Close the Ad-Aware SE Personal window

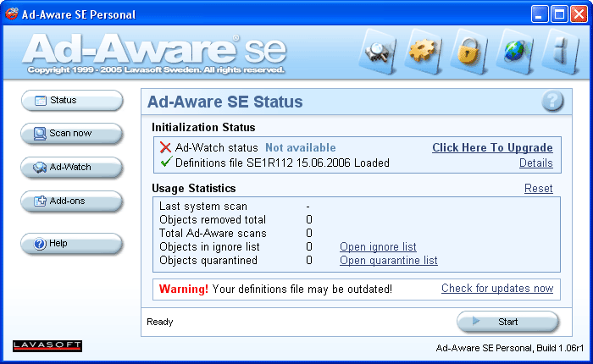pyautogui.click(x=579, y=14)
